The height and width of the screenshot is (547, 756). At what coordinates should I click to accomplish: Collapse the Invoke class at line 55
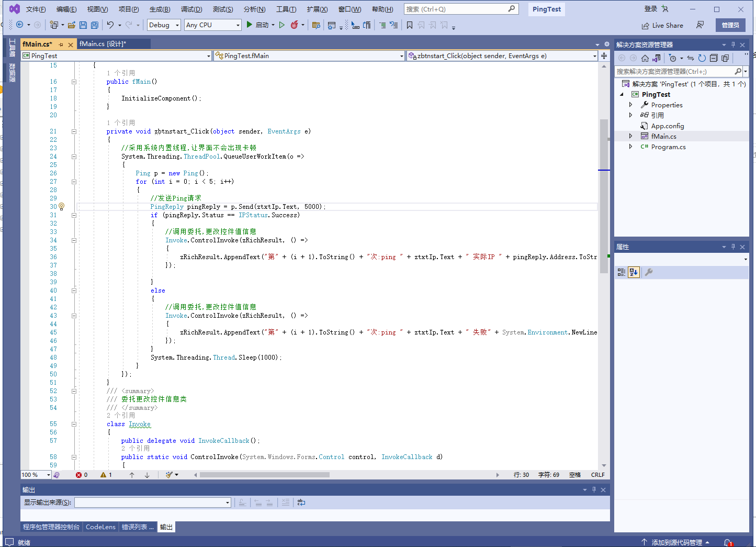pyautogui.click(x=74, y=424)
